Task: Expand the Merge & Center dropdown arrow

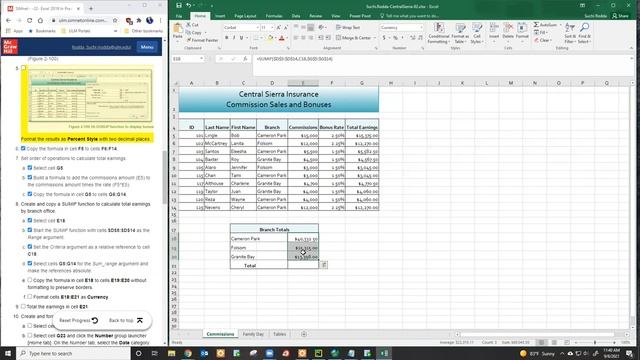Action: (x=375, y=38)
